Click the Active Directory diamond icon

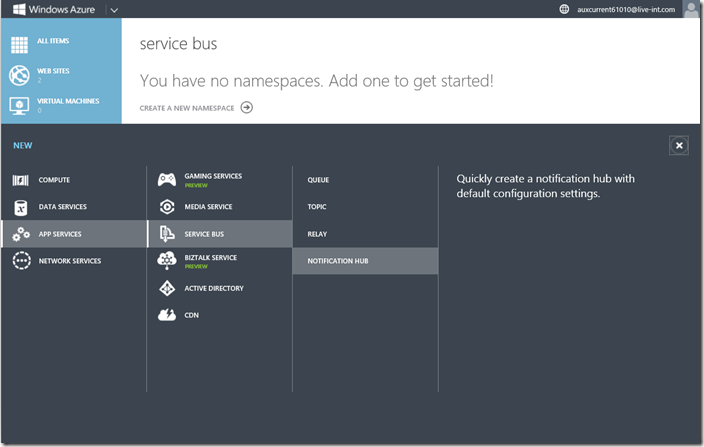167,288
